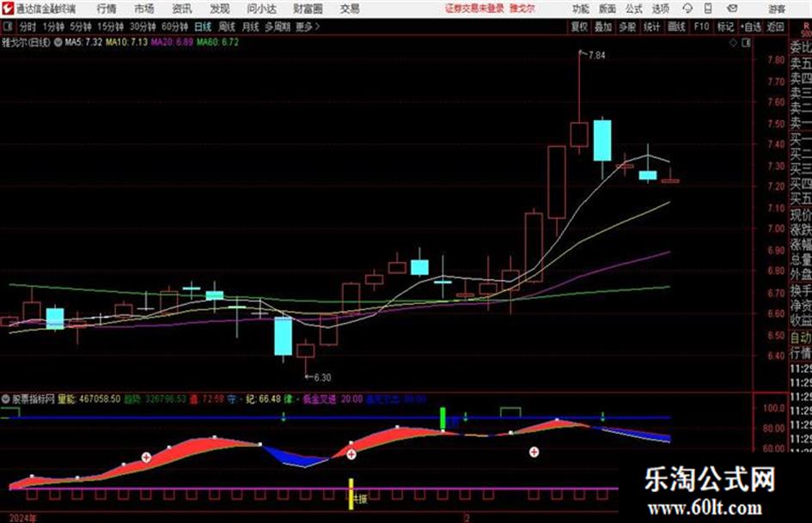Open the 交易 menu
The height and width of the screenshot is (523, 812).
[x=350, y=9]
